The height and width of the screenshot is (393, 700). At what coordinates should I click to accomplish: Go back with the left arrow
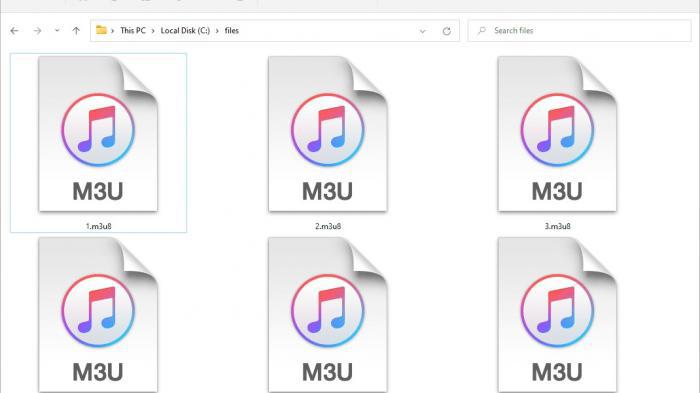(x=14, y=31)
